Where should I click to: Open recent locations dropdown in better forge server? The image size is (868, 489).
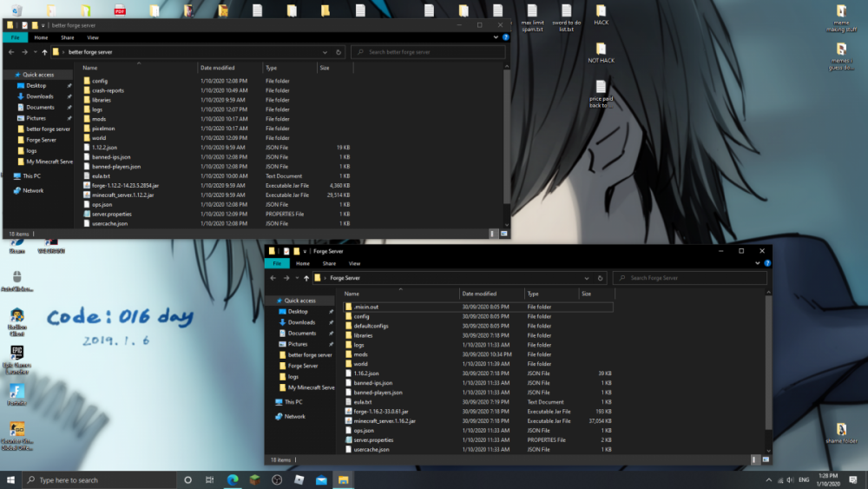34,52
